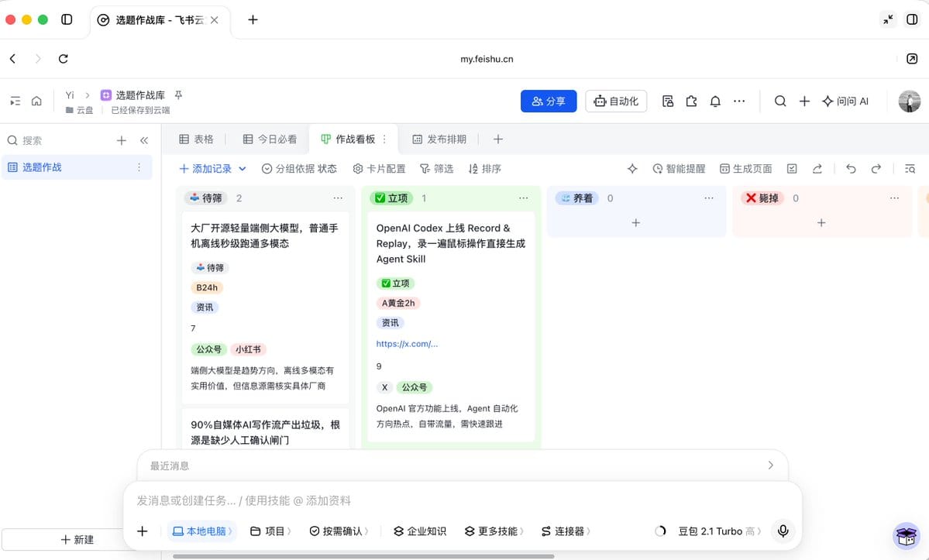This screenshot has height=560, width=929.
Task: Open notifications bell icon
Action: [x=715, y=101]
